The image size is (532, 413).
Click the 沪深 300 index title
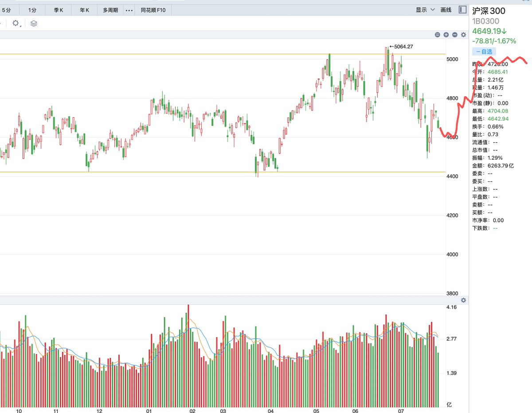click(489, 11)
